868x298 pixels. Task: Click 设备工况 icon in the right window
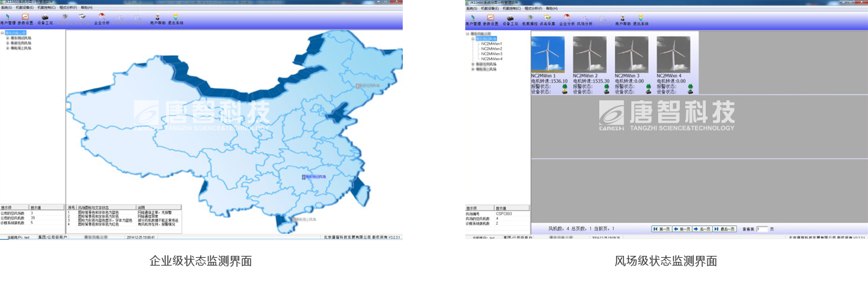510,20
